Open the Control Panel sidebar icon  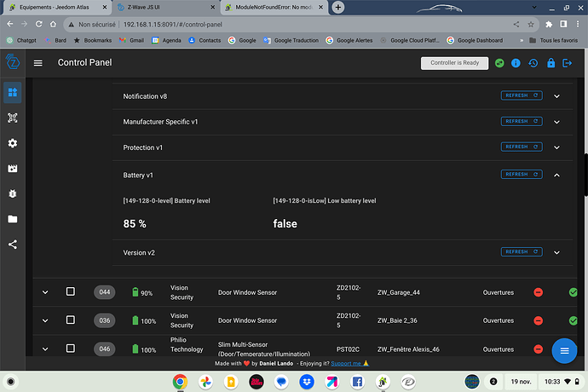(13, 92)
